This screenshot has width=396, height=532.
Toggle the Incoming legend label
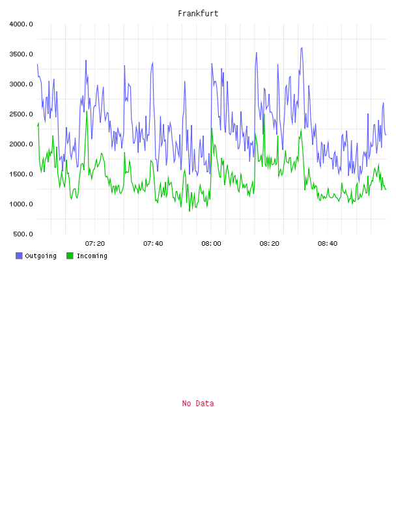point(92,256)
